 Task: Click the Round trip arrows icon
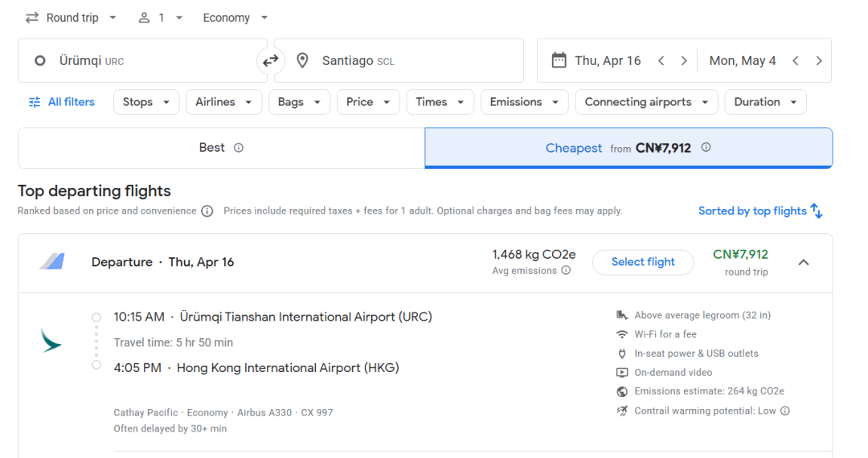[x=32, y=18]
